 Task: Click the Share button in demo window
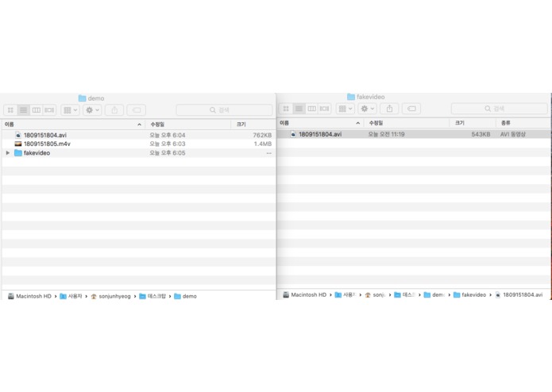(x=114, y=110)
